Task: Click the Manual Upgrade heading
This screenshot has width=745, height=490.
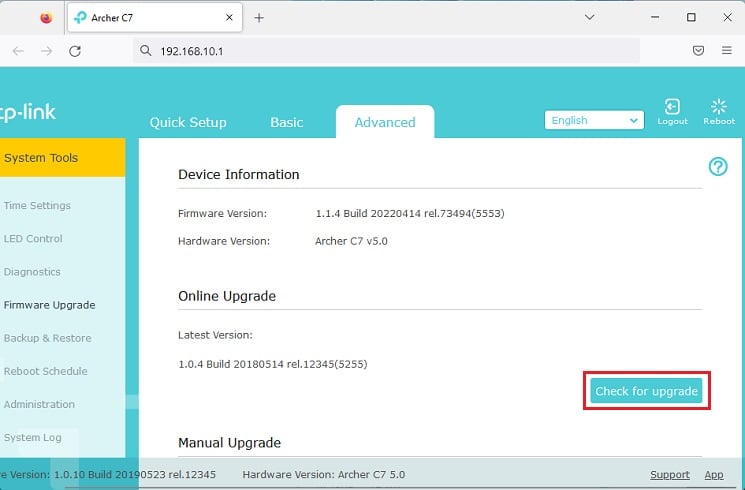Action: click(229, 443)
